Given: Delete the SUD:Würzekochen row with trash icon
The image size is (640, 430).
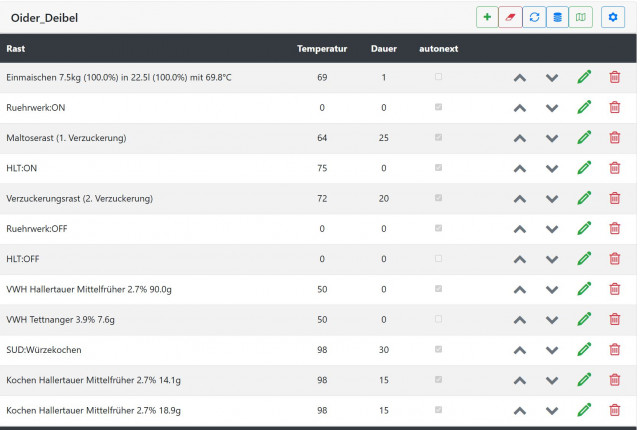Looking at the screenshot, I should tap(614, 350).
